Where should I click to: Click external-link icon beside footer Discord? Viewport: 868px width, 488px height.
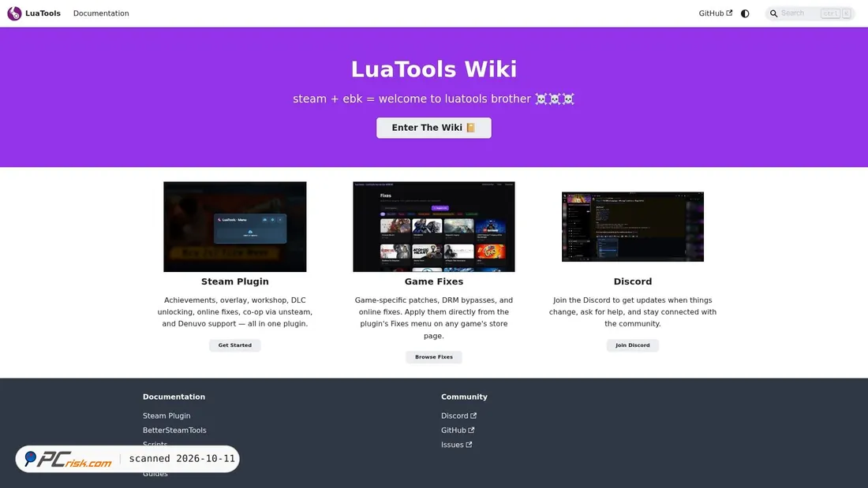pos(473,415)
